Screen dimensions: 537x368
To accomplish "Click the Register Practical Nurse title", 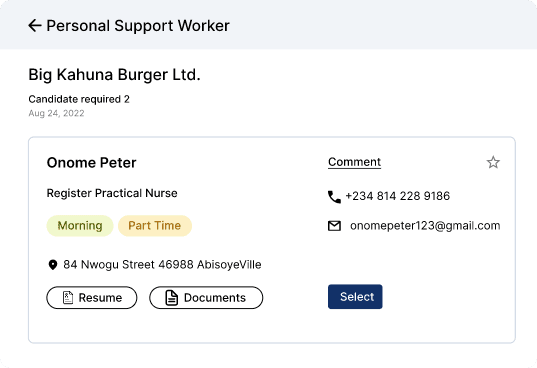I will tap(112, 193).
